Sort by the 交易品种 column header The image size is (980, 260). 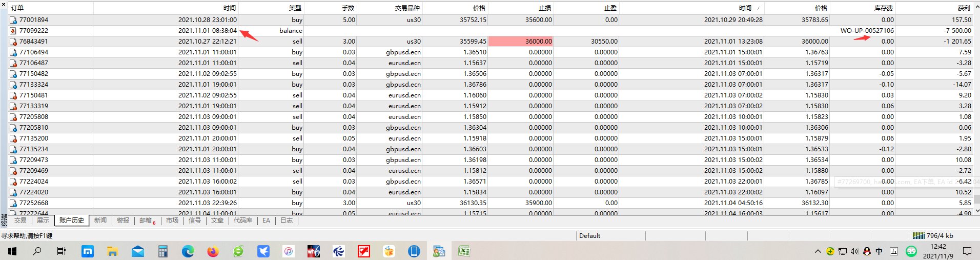(x=390, y=8)
